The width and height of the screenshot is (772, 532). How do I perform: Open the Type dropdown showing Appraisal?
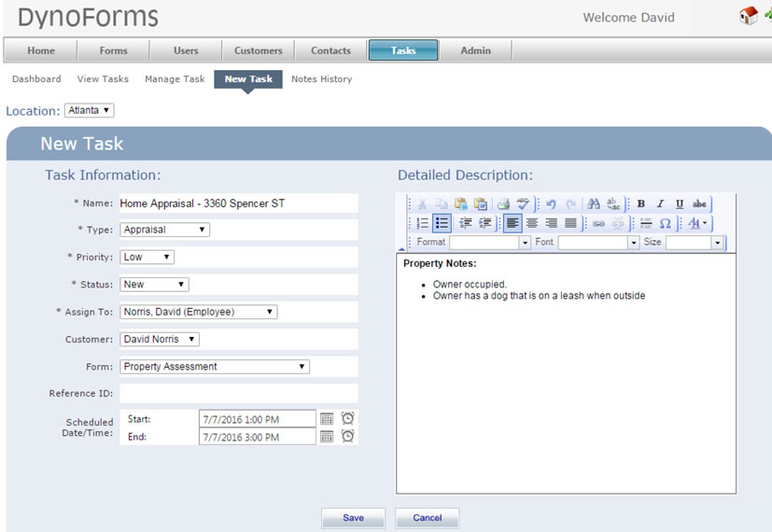click(164, 230)
